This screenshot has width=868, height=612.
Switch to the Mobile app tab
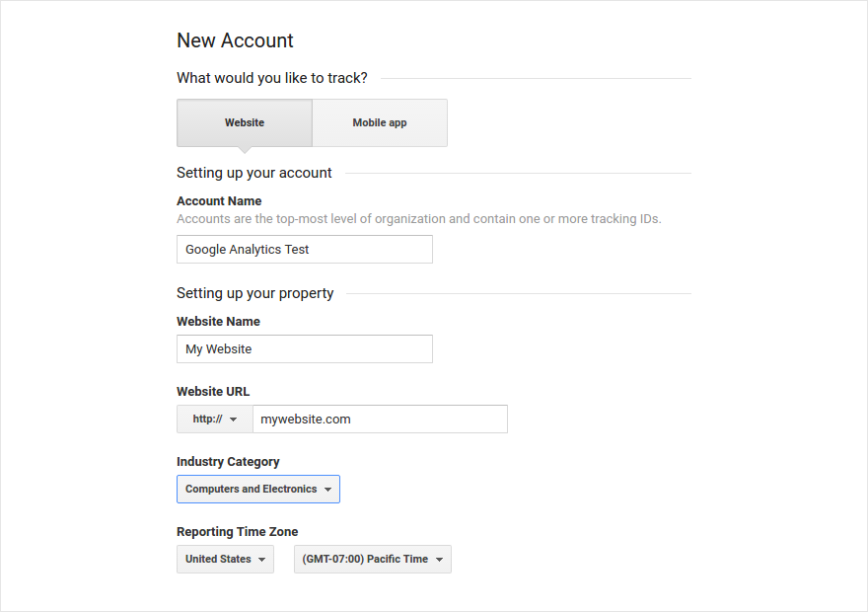click(x=380, y=123)
